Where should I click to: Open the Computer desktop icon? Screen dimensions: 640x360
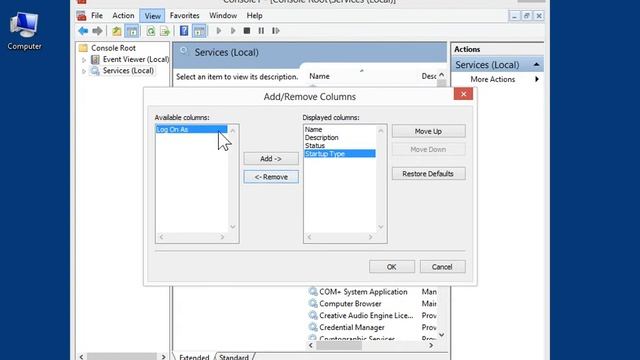pos(24,32)
